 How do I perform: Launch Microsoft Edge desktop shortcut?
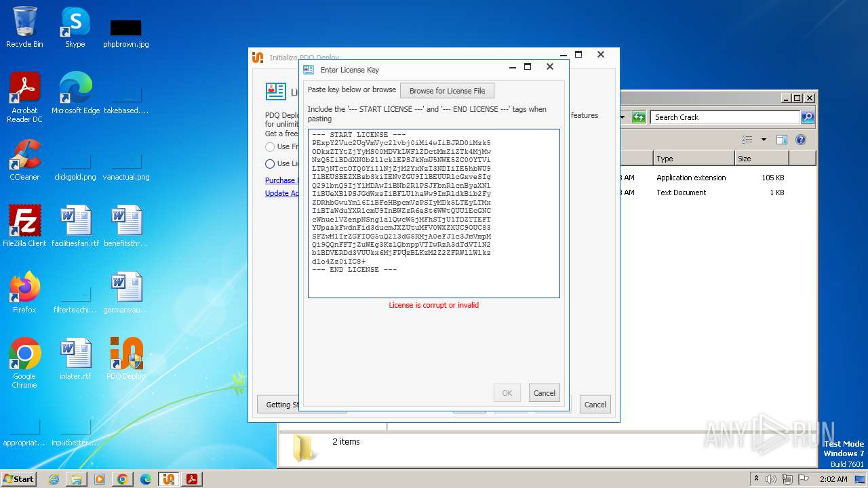click(75, 94)
